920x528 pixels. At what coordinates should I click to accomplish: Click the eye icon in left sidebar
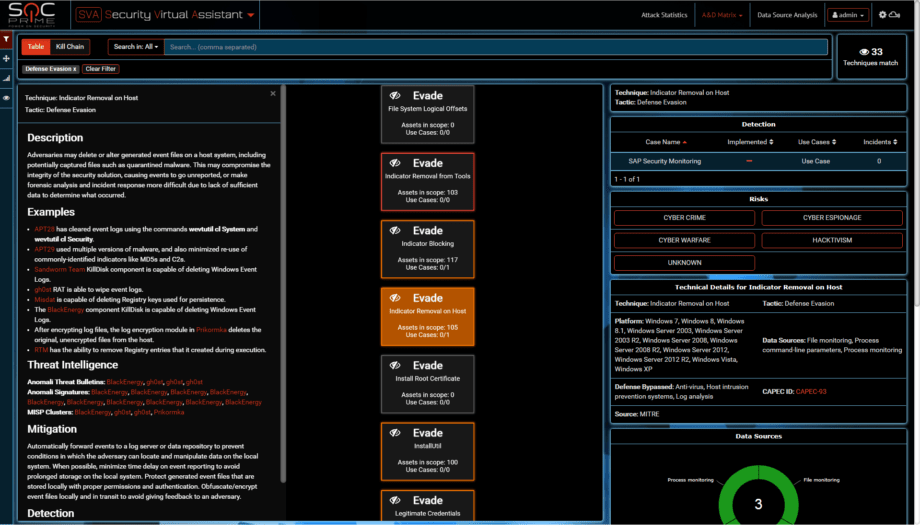[x=6, y=98]
